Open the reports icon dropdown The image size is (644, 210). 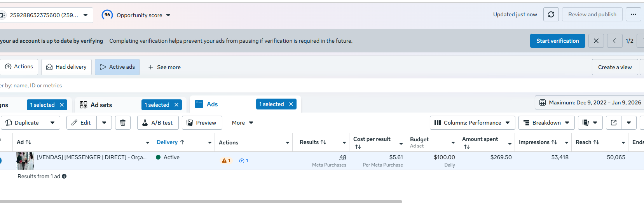point(590,123)
